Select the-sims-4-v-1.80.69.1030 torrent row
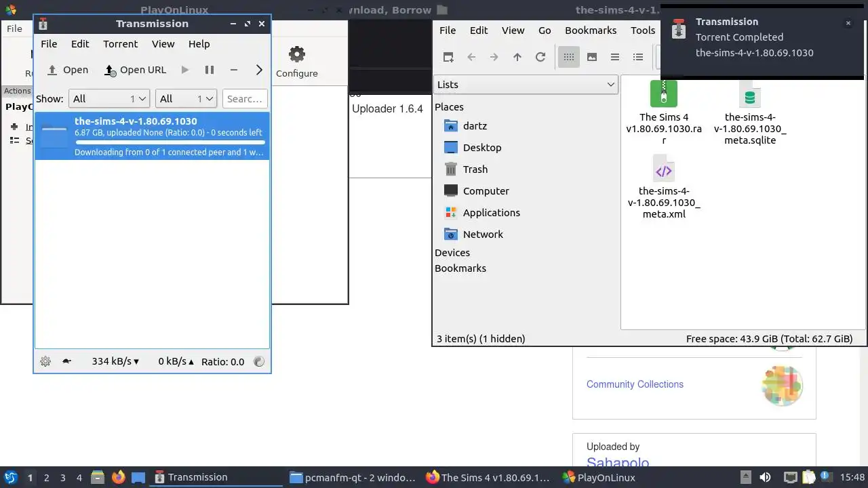 coord(152,136)
